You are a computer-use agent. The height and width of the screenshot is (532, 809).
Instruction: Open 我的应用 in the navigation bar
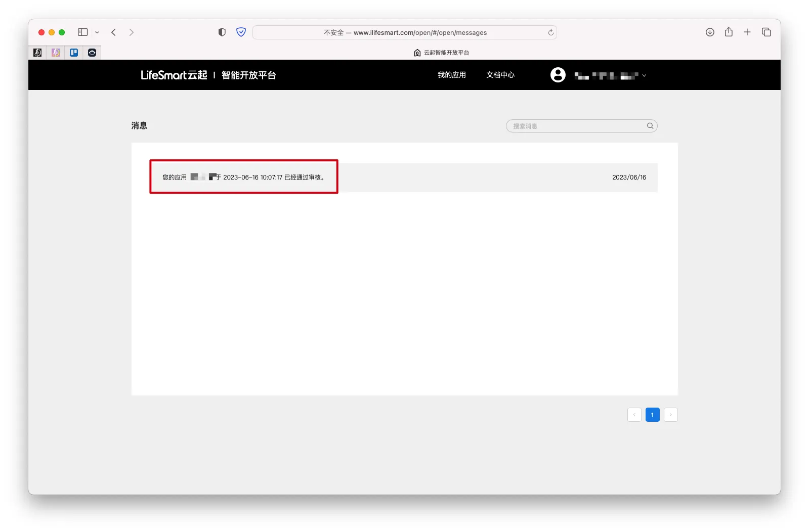451,75
